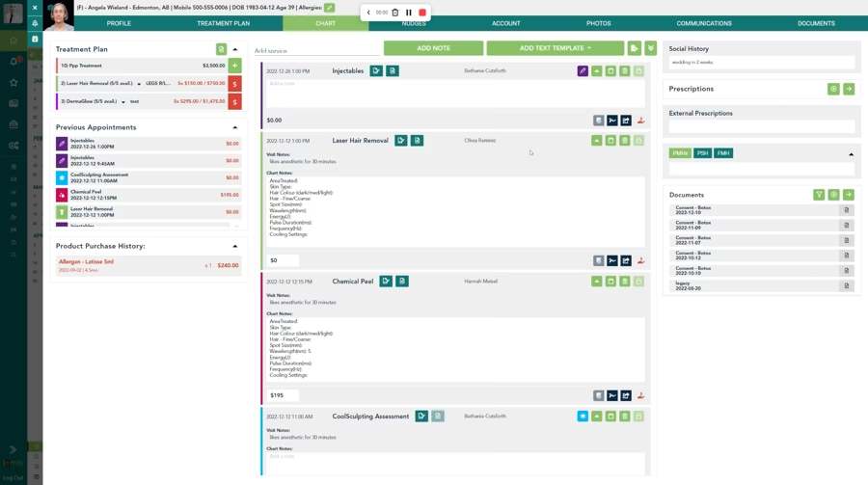Click the purple syringe icon on Injectables note
The image size is (868, 485).
[583, 71]
